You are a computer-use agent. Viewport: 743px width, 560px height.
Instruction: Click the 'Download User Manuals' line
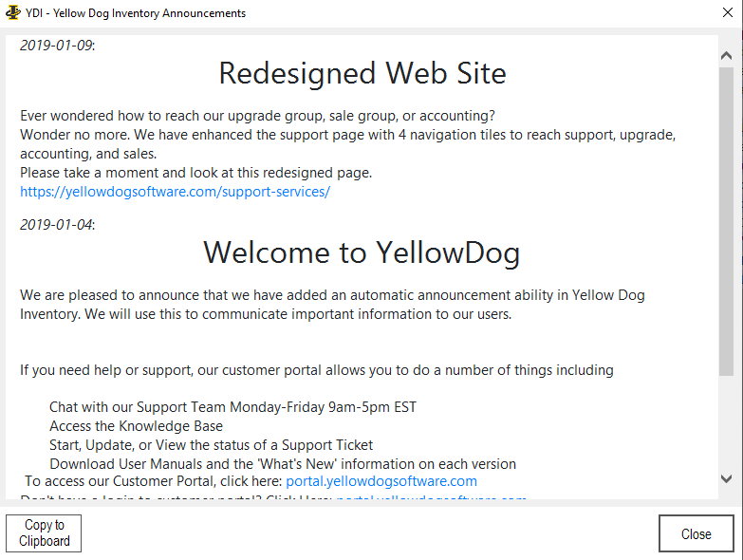tap(283, 464)
